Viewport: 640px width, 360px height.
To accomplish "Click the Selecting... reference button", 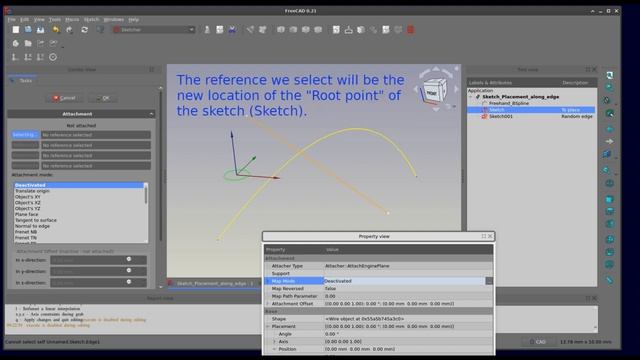I will 25,135.
